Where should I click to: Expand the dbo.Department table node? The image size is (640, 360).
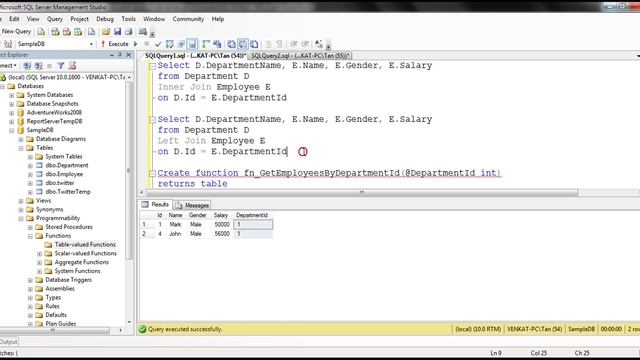coord(30,166)
